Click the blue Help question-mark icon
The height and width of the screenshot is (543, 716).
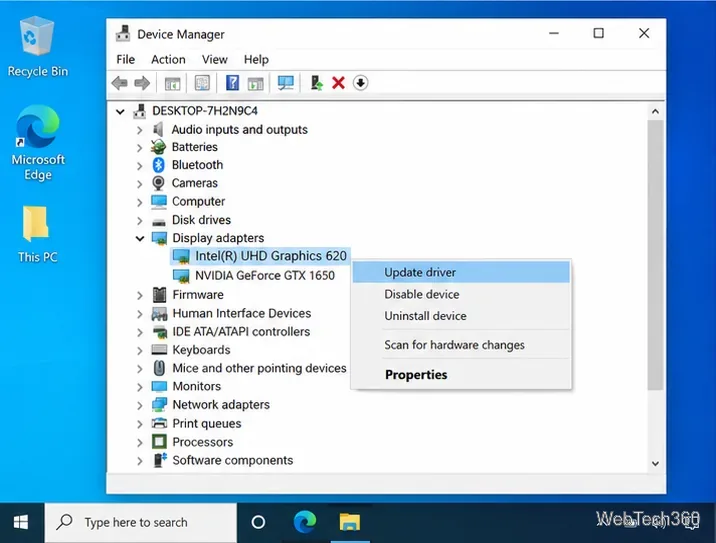(232, 83)
